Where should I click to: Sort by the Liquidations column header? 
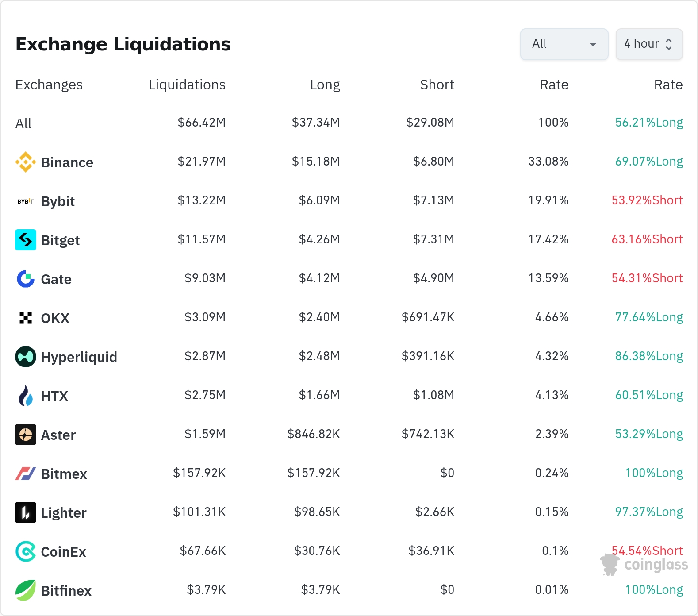click(187, 85)
